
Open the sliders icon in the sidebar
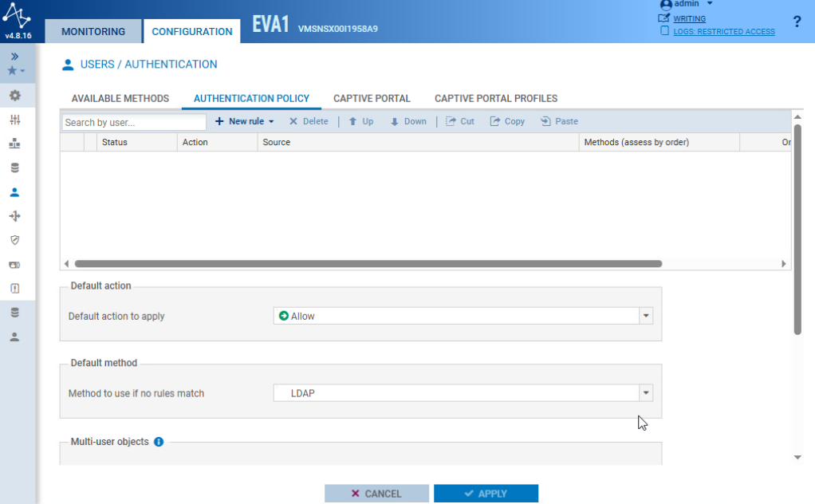pyautogui.click(x=15, y=120)
